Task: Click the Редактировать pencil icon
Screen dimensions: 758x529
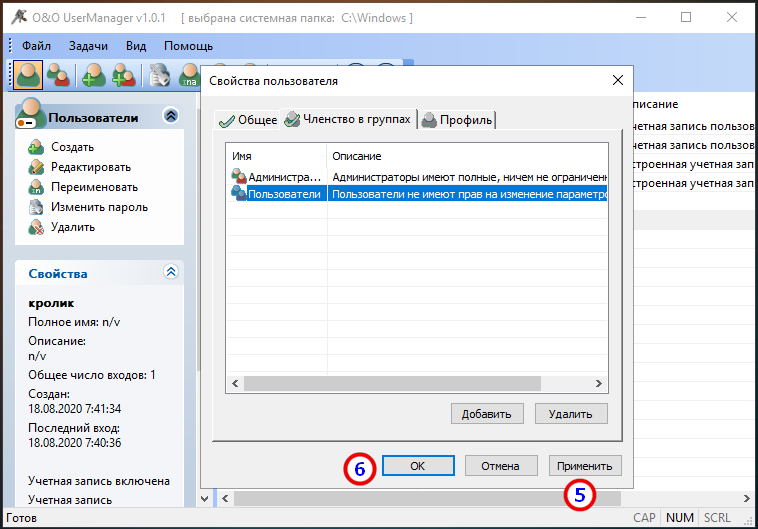Action: click(36, 167)
